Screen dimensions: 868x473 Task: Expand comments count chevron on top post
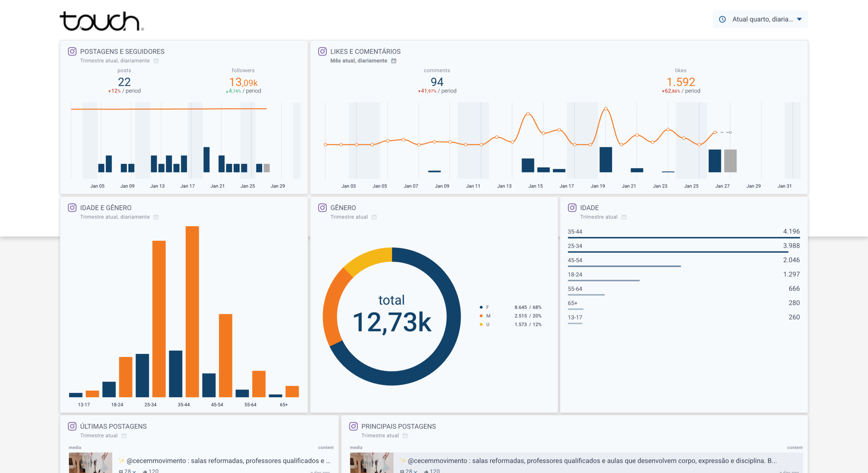pos(415,471)
